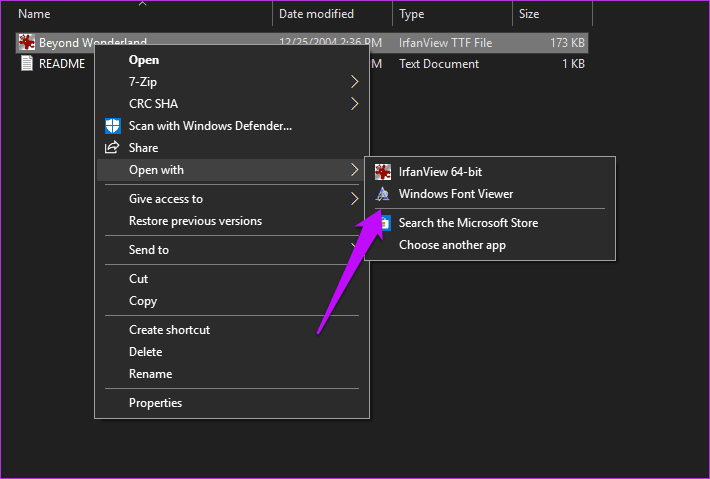Choose Cut from the context menu
The width and height of the screenshot is (710, 479).
tap(232, 279)
